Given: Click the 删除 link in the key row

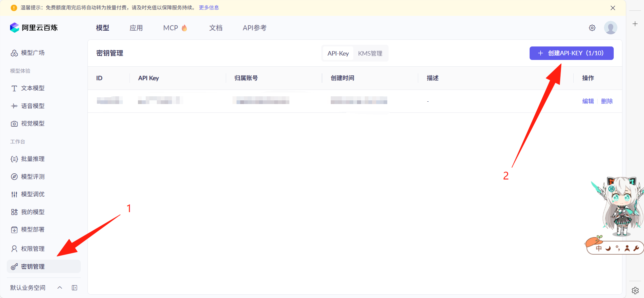Looking at the screenshot, I should coord(607,101).
